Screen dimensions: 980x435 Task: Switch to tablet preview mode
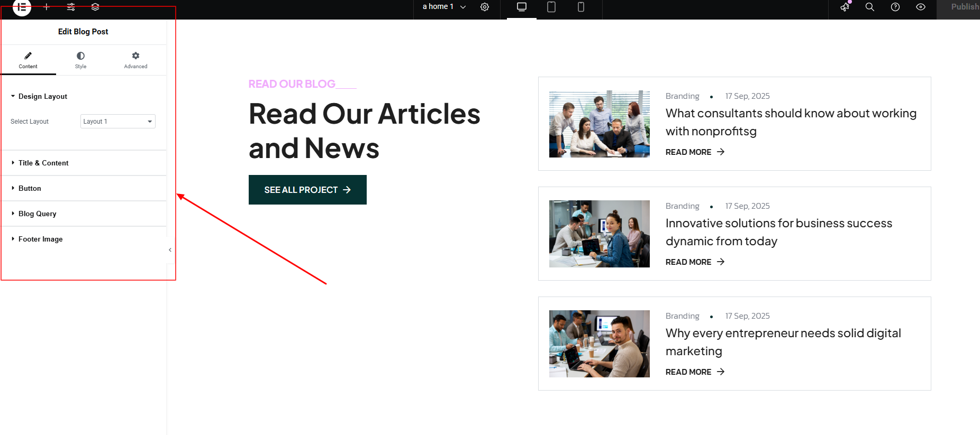coord(551,7)
